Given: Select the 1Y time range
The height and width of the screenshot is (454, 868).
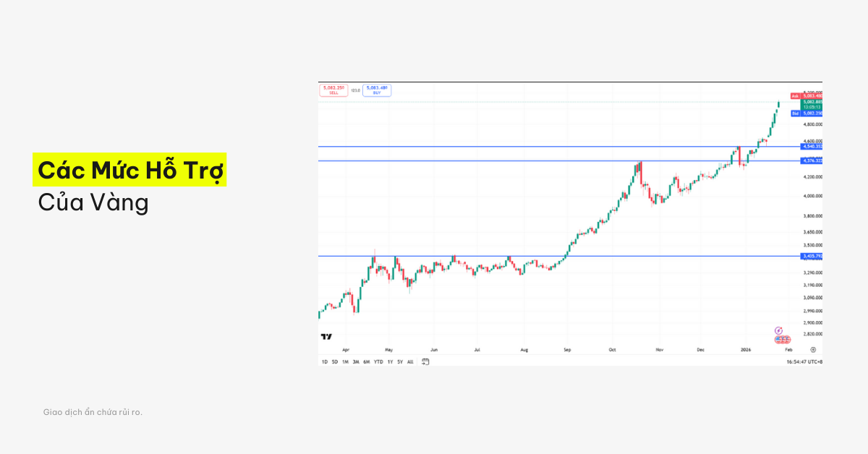Looking at the screenshot, I should pos(390,361).
